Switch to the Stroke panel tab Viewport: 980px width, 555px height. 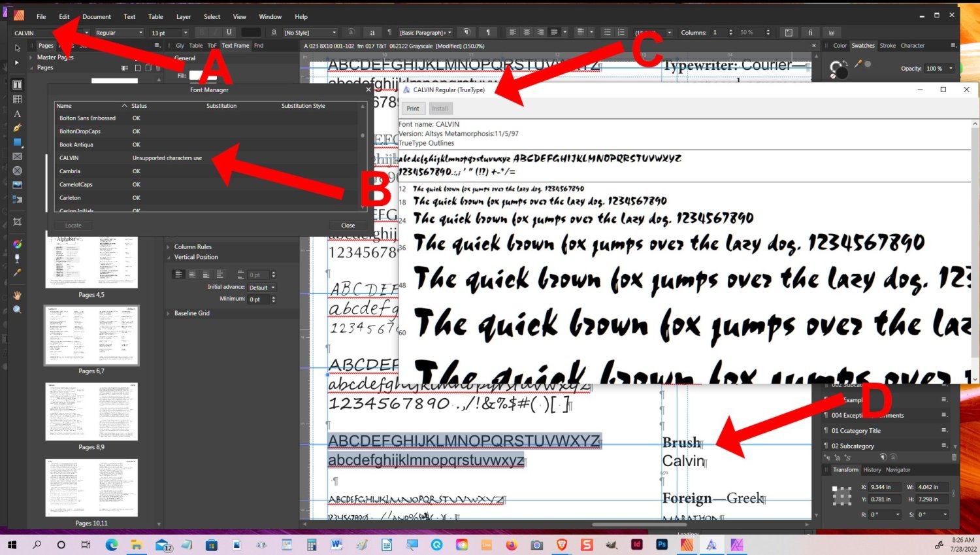pyautogui.click(x=887, y=45)
